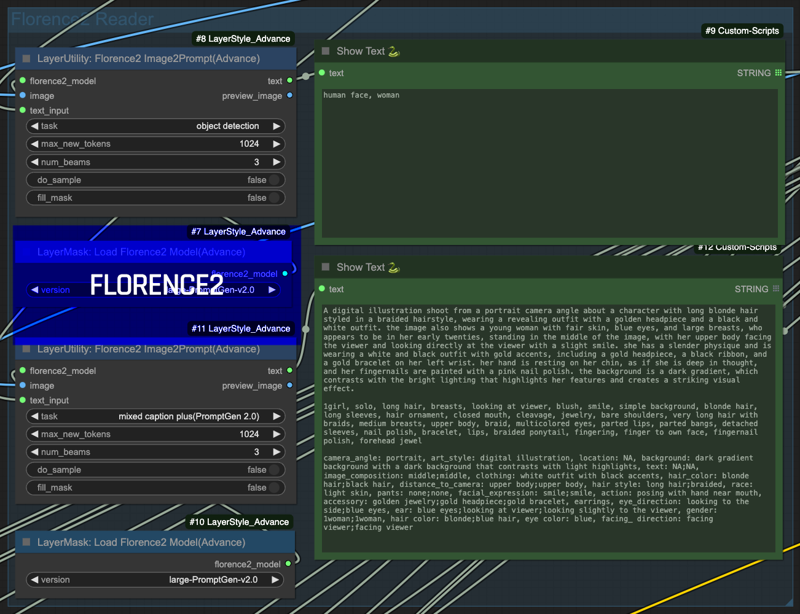800x614 pixels.
Task: Collapse the Image2Prompt node set to object detection
Action: point(26,59)
